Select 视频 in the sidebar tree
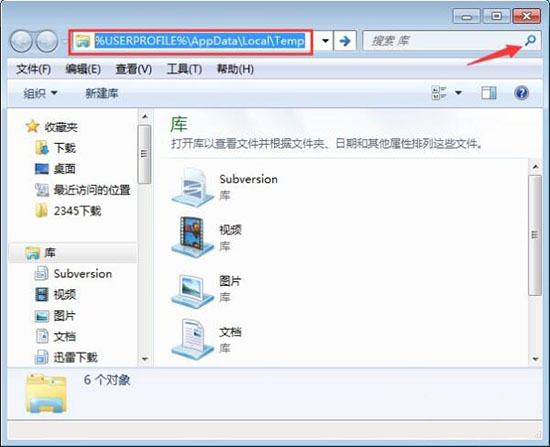The width and height of the screenshot is (550, 447). coord(65,295)
